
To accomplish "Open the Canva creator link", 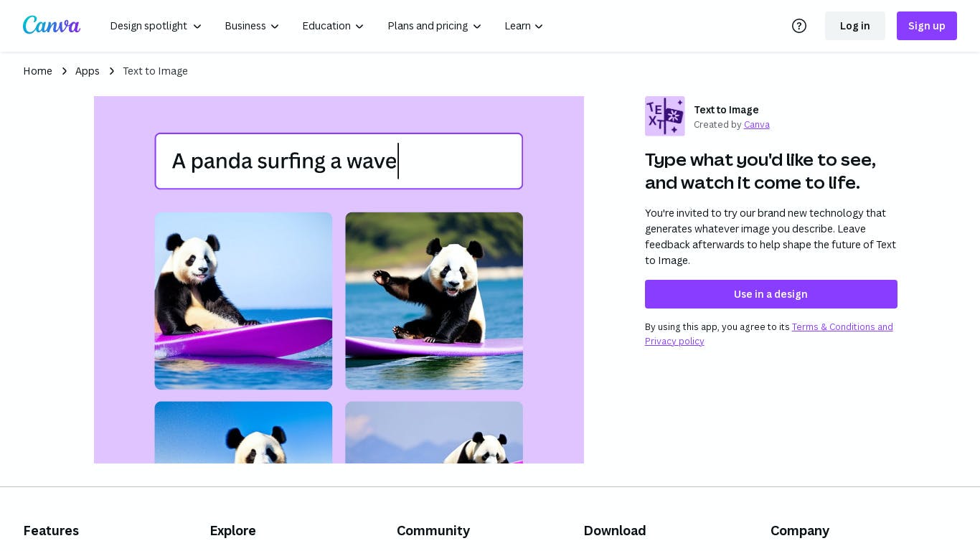I will pos(756,125).
